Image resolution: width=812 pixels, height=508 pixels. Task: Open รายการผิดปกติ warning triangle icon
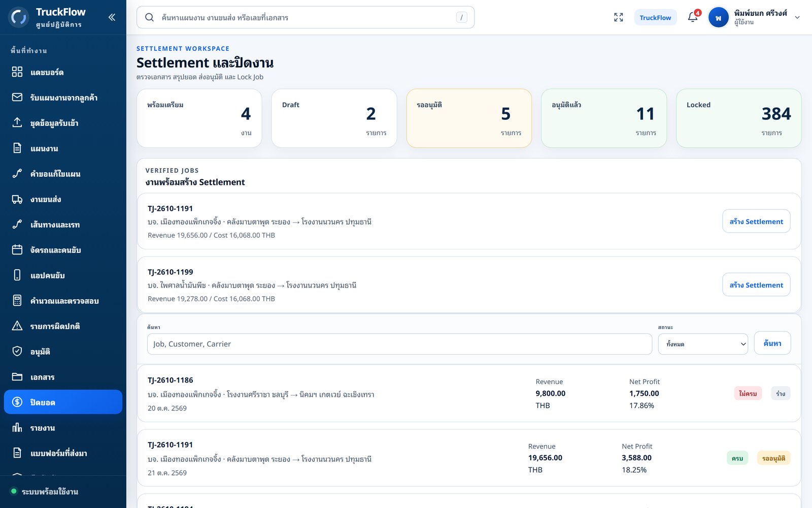click(17, 326)
